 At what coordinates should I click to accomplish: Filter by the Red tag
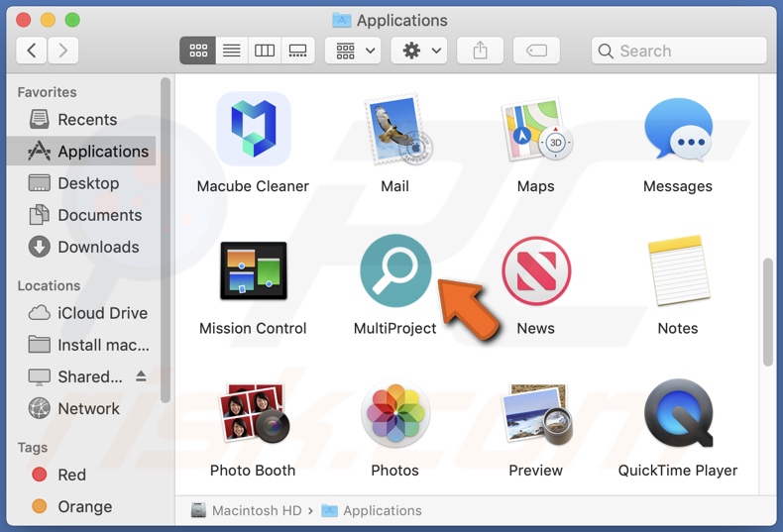point(81,475)
